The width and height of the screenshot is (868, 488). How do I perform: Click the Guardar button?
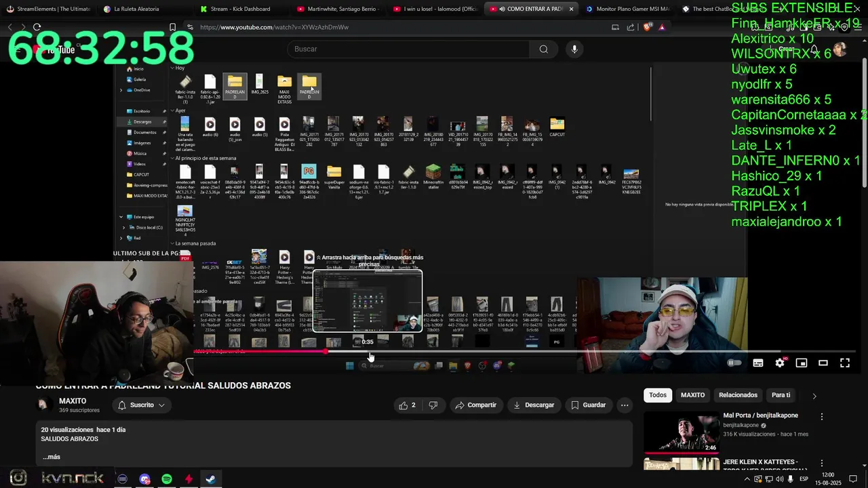tap(588, 405)
